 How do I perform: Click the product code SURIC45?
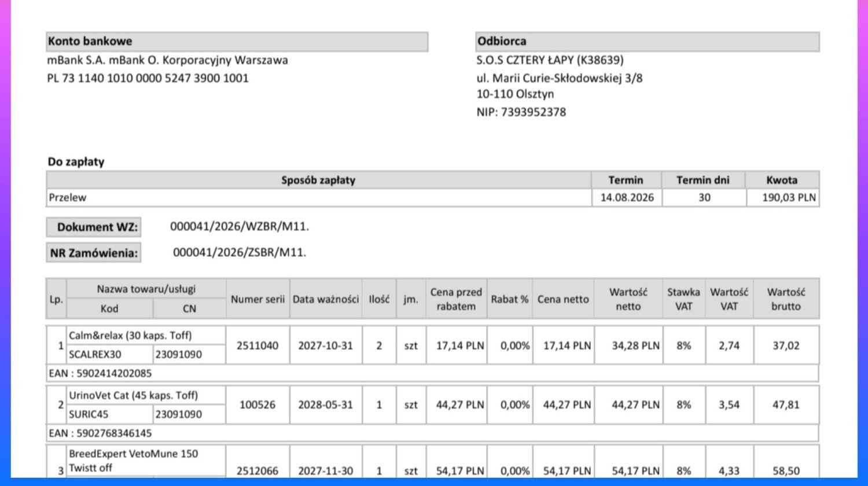pos(89,414)
